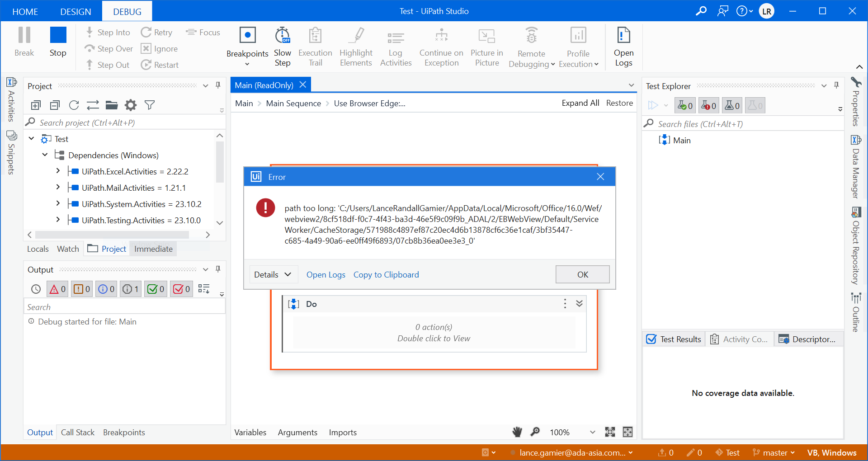The height and width of the screenshot is (461, 868).
Task: Toggle Picture in Picture mode
Action: [x=487, y=47]
